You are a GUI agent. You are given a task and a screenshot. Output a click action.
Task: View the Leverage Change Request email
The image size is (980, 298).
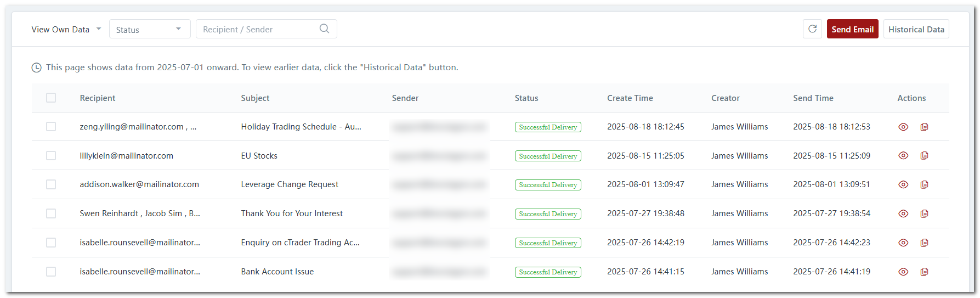(x=903, y=185)
